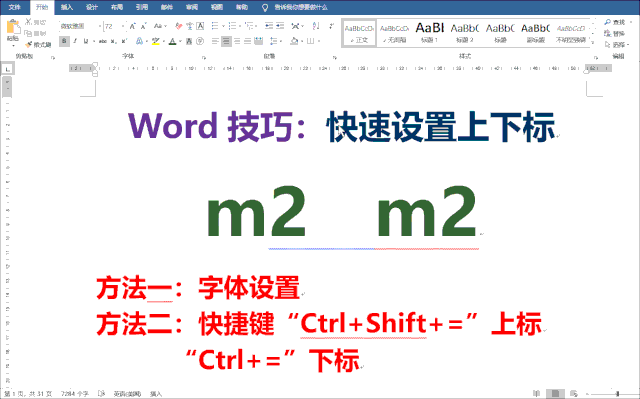The height and width of the screenshot is (399, 640).
Task: Select the Format Painter brush
Action: click(29, 44)
